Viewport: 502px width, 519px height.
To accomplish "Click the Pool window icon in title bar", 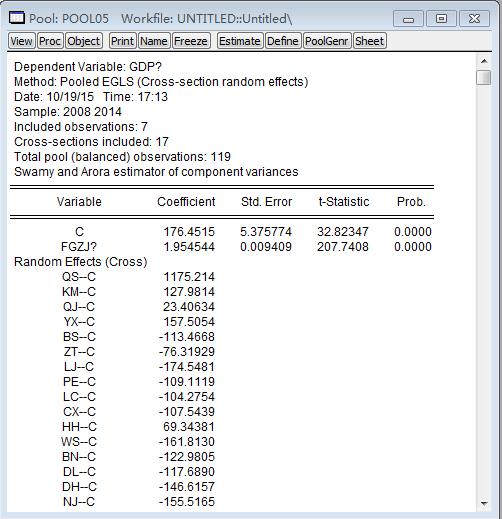I will (x=17, y=18).
